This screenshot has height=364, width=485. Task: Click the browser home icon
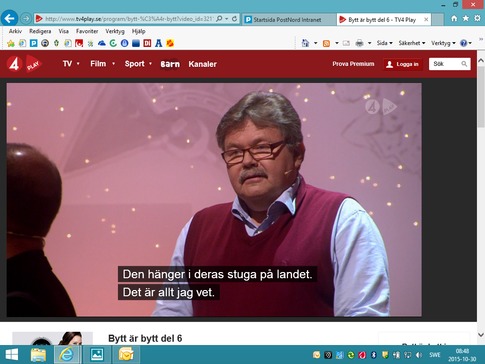(454, 19)
